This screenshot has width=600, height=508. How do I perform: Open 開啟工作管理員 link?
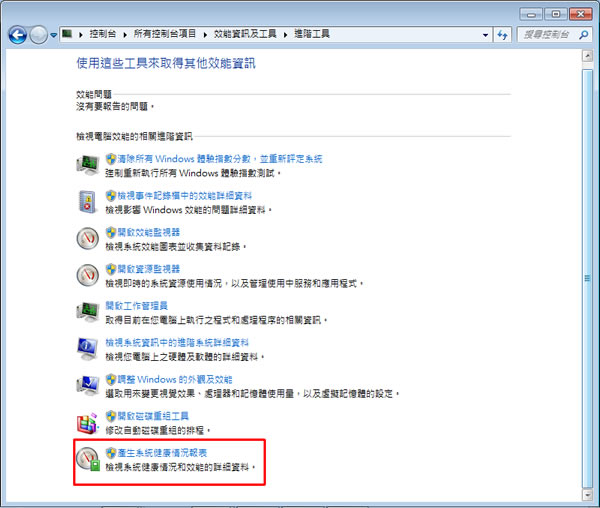[137, 306]
